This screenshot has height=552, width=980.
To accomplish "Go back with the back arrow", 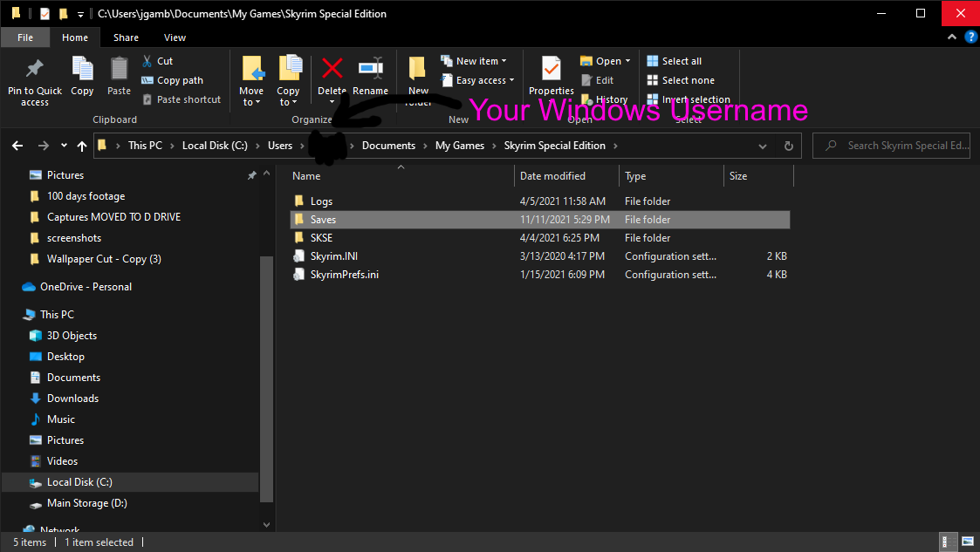I will [17, 146].
